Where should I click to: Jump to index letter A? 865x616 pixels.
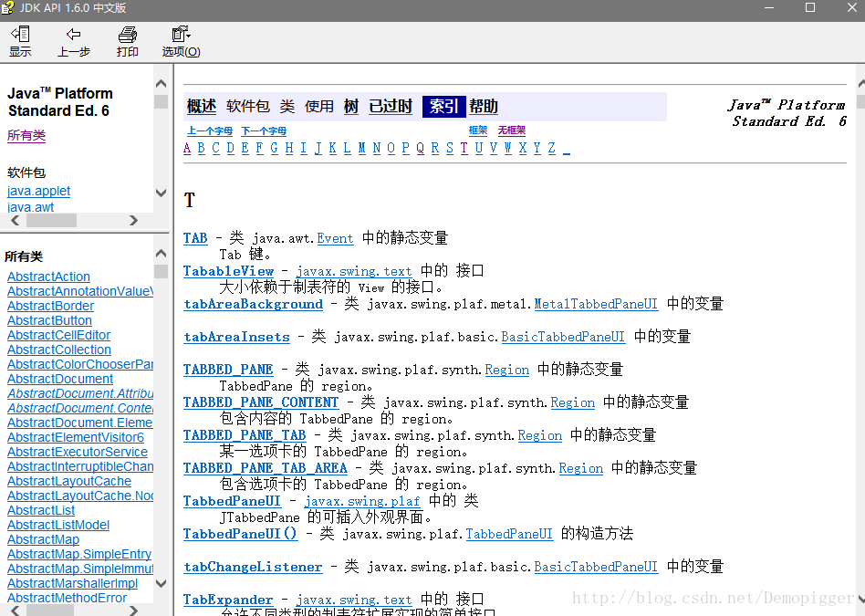pyautogui.click(x=187, y=148)
